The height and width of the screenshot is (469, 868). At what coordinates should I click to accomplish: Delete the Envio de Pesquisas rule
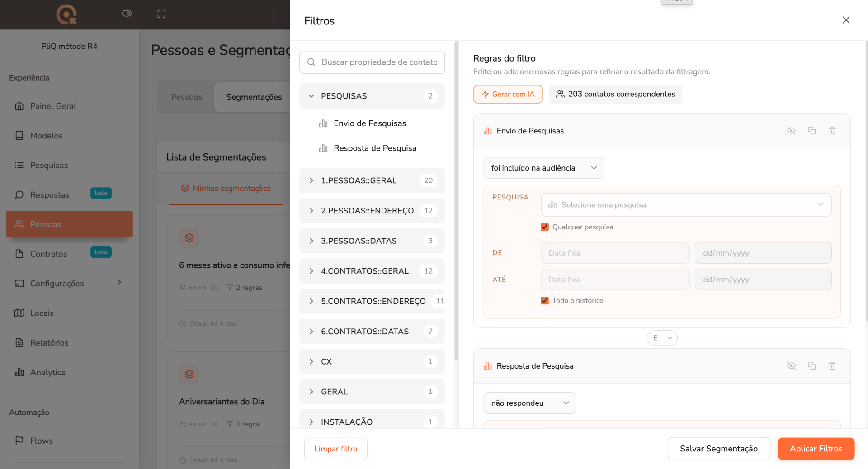click(832, 131)
